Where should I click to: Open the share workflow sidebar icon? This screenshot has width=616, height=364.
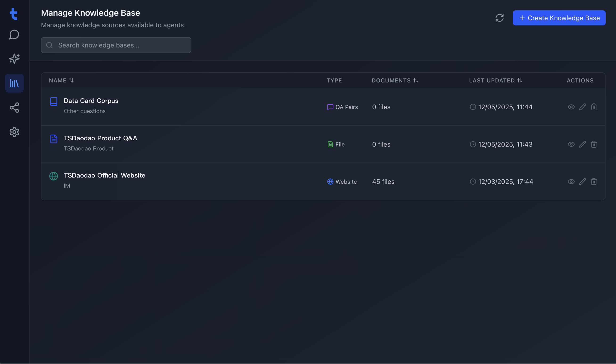coord(14,108)
